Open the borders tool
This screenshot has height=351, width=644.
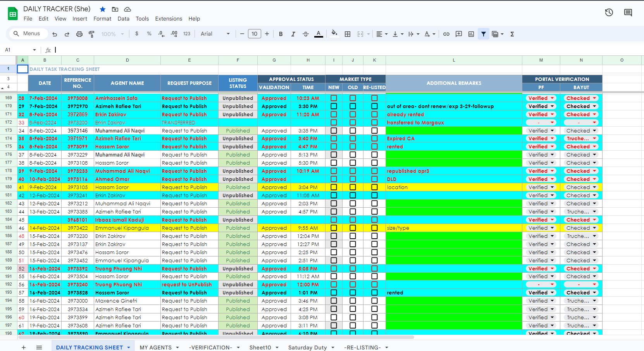(x=348, y=34)
